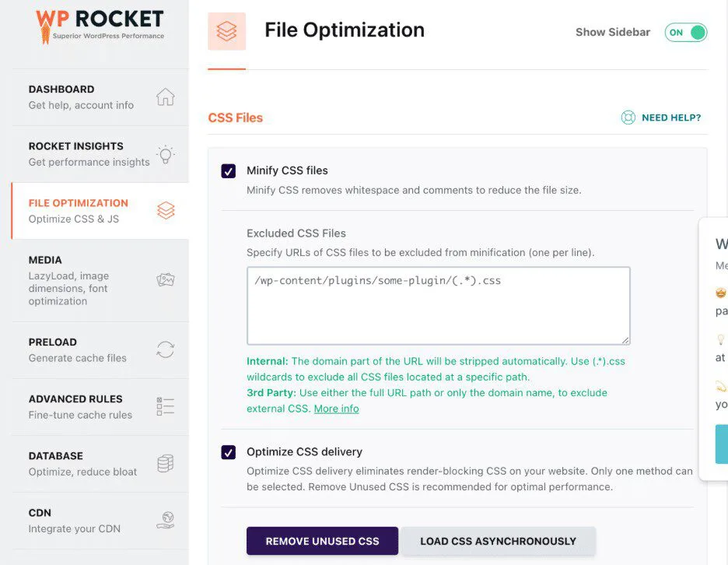Click the Database stacked-disks icon
This screenshot has width=728, height=565.
click(x=165, y=463)
